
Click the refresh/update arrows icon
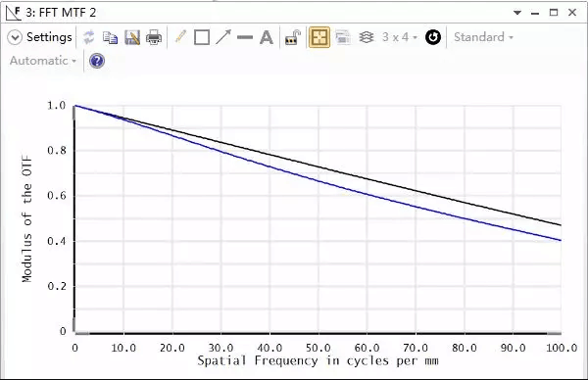pos(89,37)
